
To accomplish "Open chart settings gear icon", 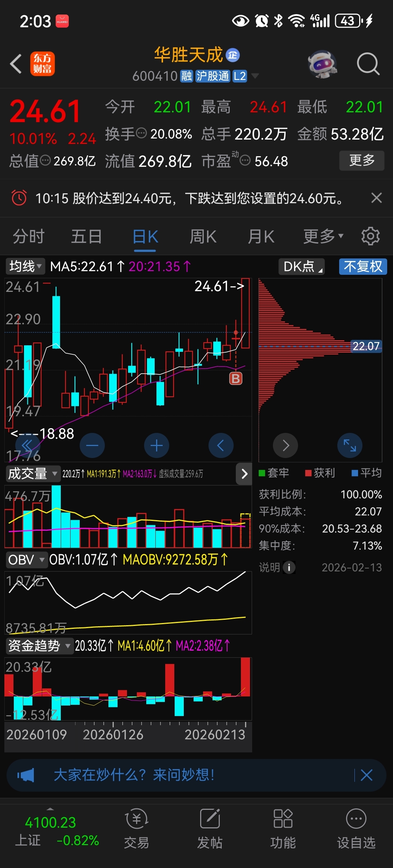I will [x=370, y=236].
